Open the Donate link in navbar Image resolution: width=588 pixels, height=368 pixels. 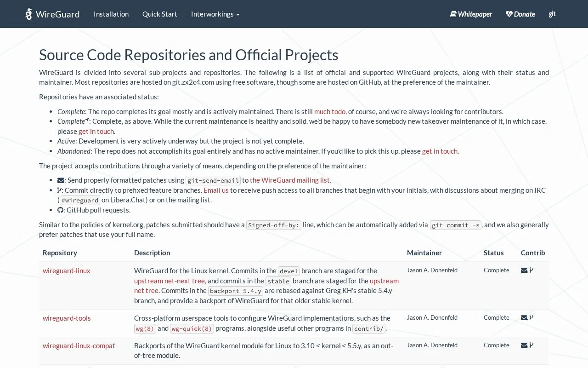520,14
